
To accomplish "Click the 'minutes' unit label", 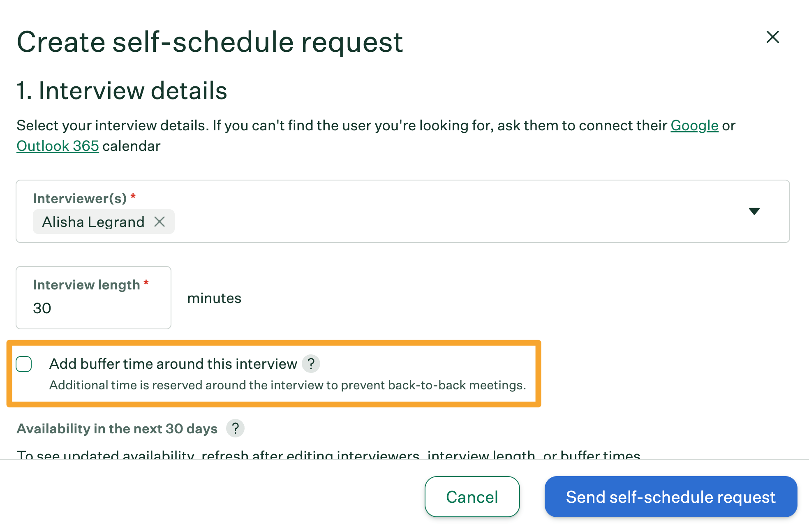I will coord(214,298).
